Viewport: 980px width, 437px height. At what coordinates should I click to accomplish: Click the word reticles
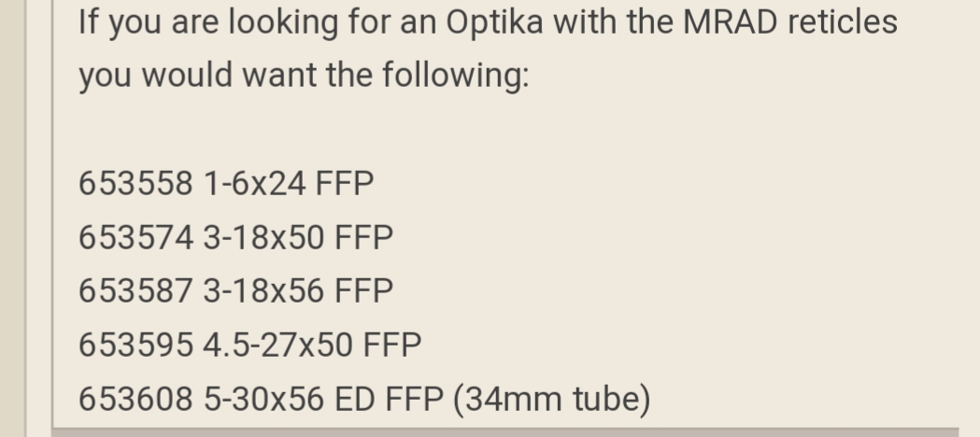tap(843, 21)
